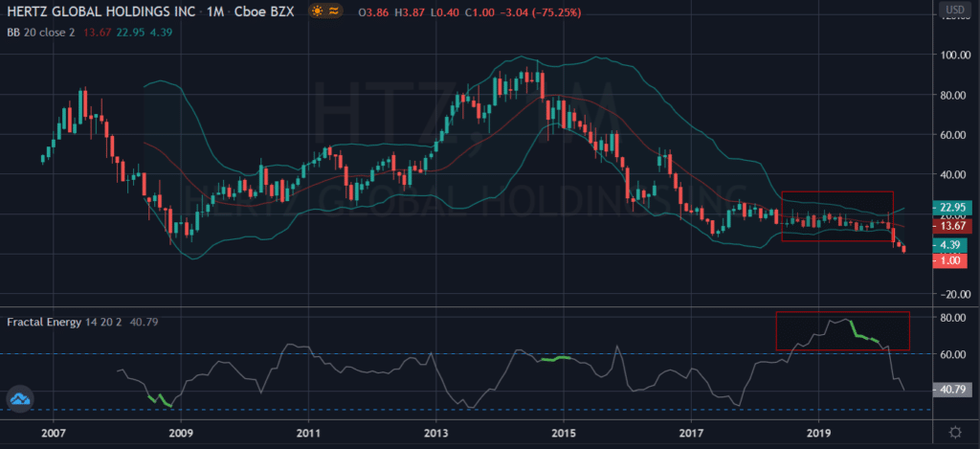
Task: Click the open price O3.86
Action: click(x=374, y=11)
